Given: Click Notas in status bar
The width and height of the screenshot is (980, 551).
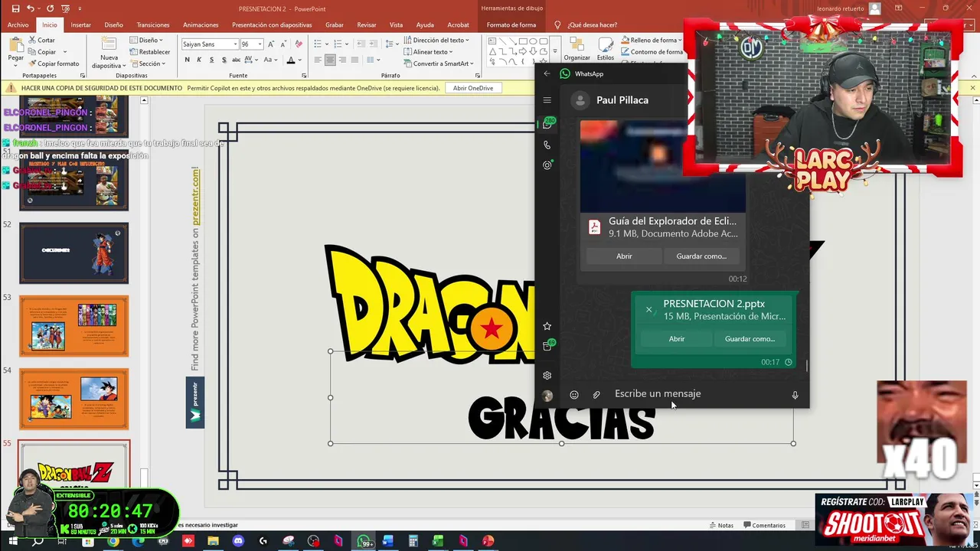Looking at the screenshot, I should (x=721, y=525).
